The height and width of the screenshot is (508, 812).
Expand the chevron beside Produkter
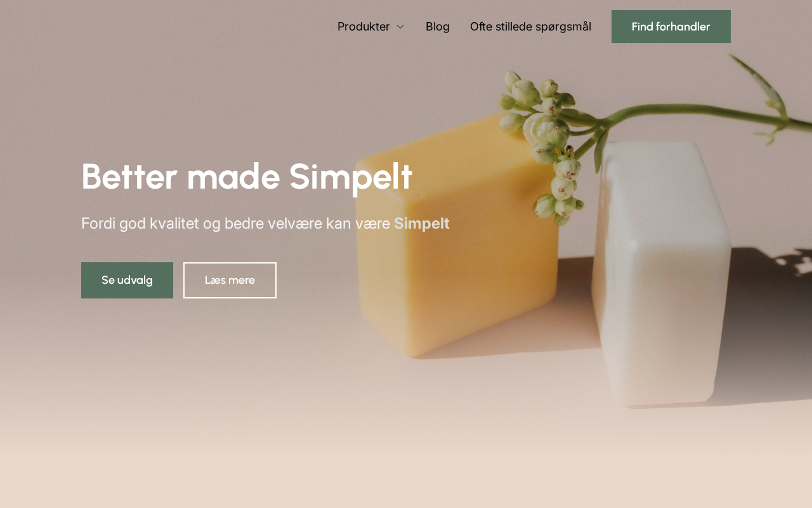pos(400,27)
